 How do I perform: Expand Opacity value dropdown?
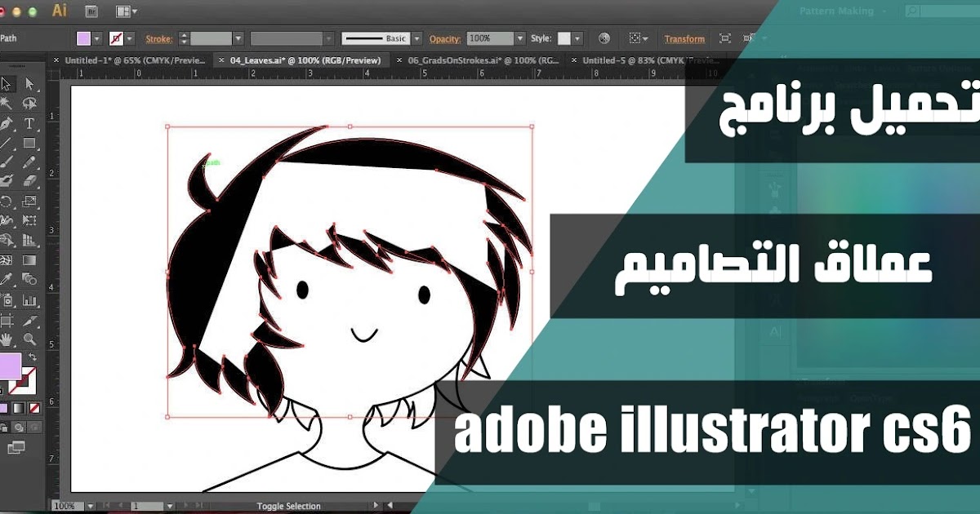(x=519, y=38)
